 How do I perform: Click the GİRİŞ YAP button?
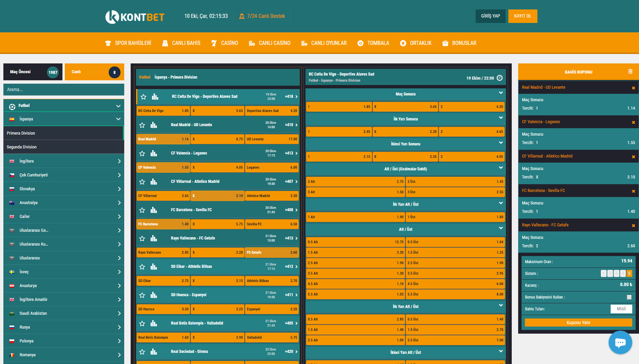(490, 16)
